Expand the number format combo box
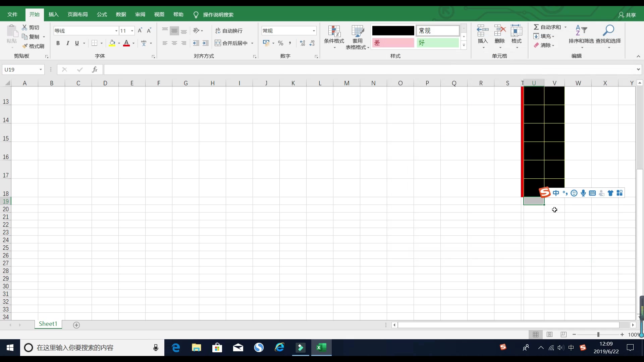 [314, 31]
